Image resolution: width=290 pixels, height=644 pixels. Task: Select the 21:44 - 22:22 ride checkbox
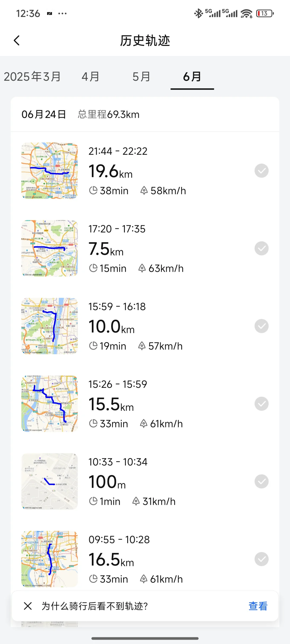(x=262, y=171)
